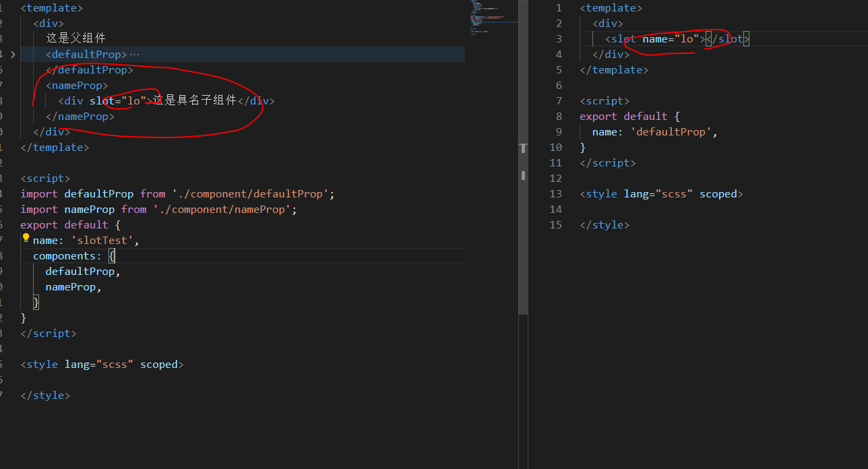
Task: Click the folded code ellipsis after <defaultProp>
Action: tap(134, 55)
